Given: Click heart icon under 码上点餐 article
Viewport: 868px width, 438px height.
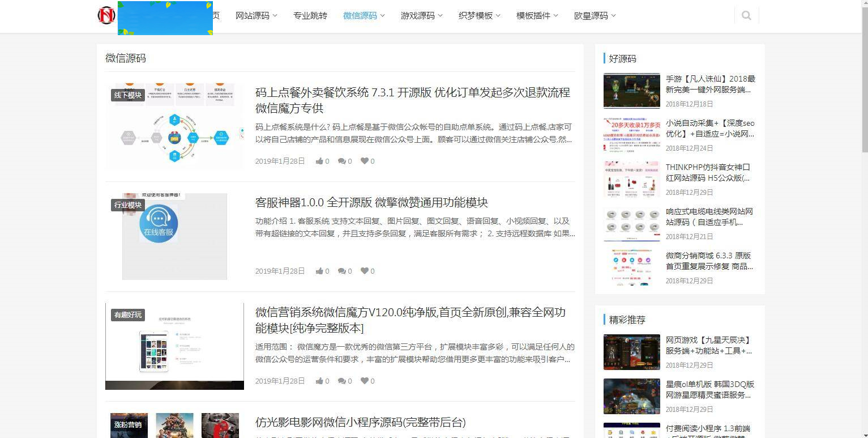Looking at the screenshot, I should (x=365, y=161).
